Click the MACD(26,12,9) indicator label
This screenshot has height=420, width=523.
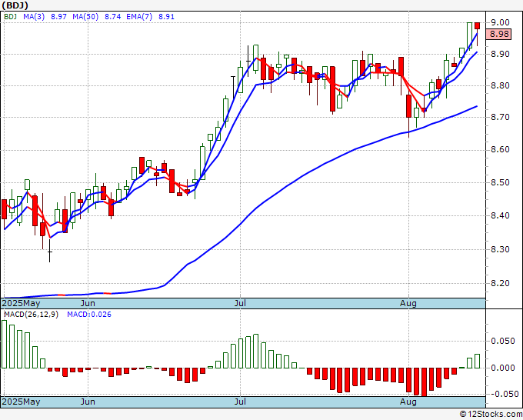(31, 315)
